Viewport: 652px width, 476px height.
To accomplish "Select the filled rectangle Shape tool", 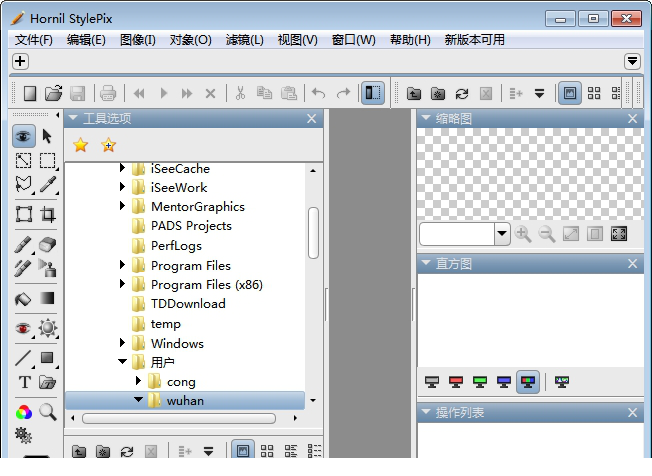I will pyautogui.click(x=47, y=358).
